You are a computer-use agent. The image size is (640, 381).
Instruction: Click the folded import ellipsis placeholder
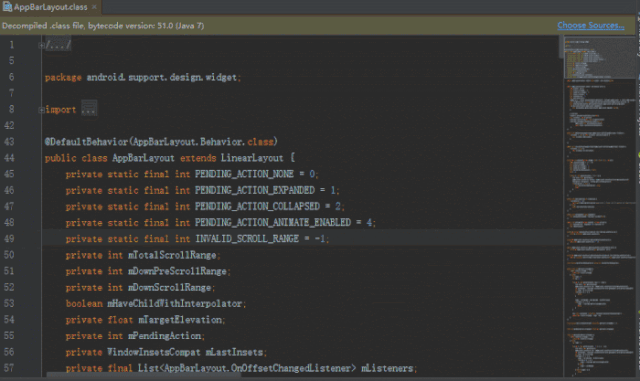tap(89, 109)
